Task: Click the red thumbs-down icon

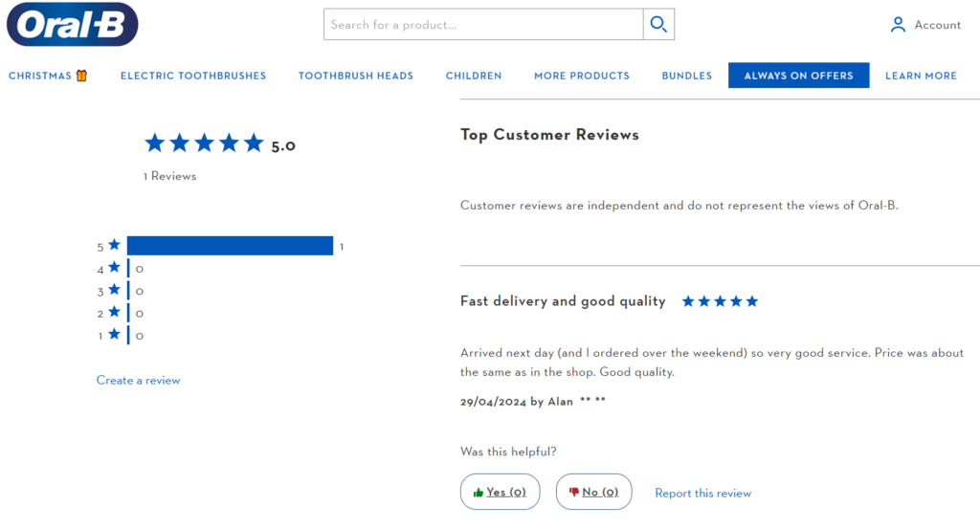Action: click(x=574, y=492)
